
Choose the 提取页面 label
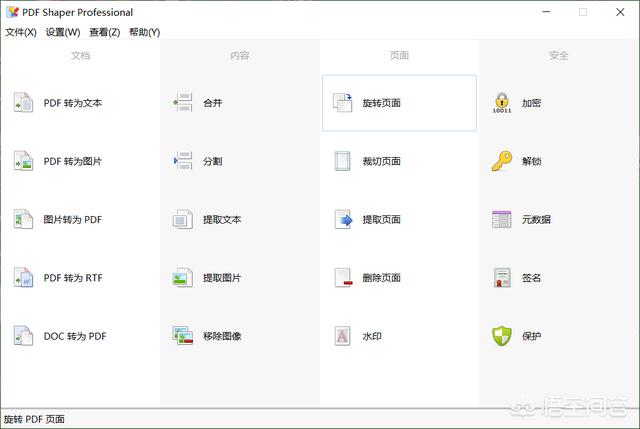[x=382, y=220]
